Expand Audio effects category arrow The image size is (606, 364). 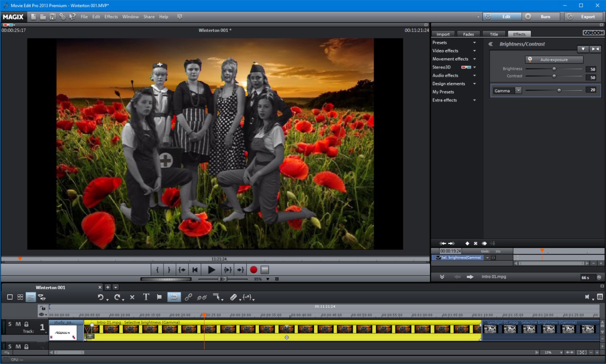pos(474,75)
